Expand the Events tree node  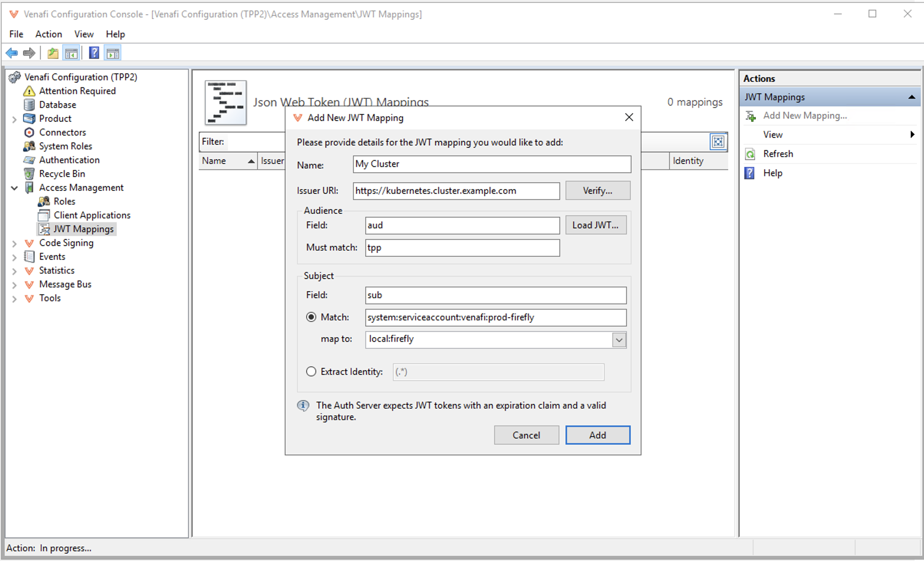[x=14, y=257]
